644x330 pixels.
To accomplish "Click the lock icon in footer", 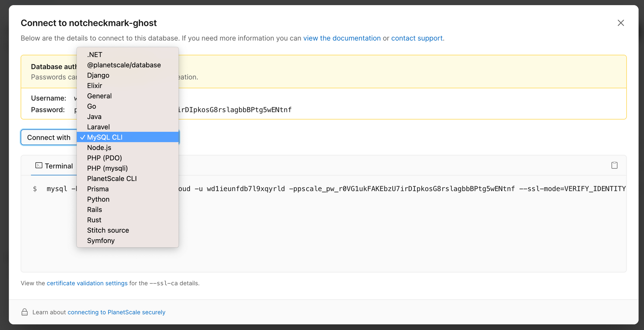I will point(24,312).
